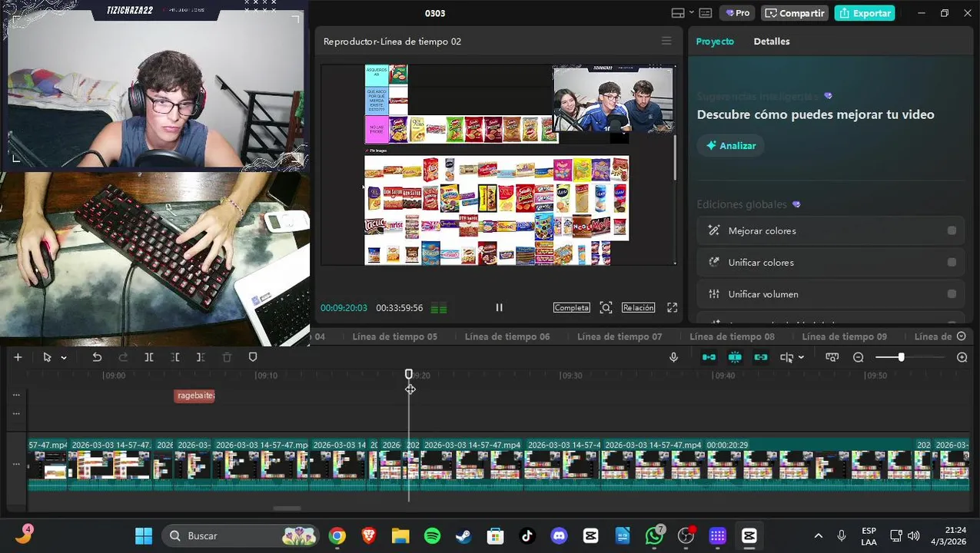Click the player vertical scrollbar

[x=675, y=157]
